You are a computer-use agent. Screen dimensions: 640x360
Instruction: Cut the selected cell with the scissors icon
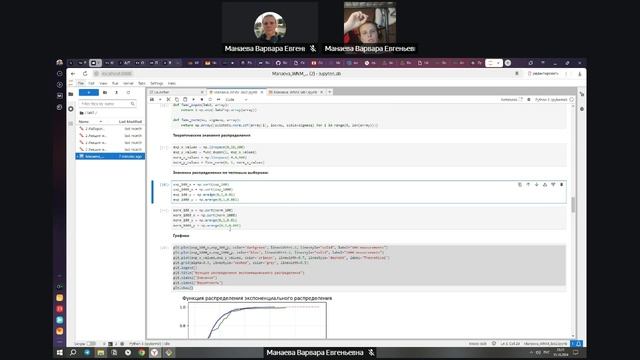(168, 100)
